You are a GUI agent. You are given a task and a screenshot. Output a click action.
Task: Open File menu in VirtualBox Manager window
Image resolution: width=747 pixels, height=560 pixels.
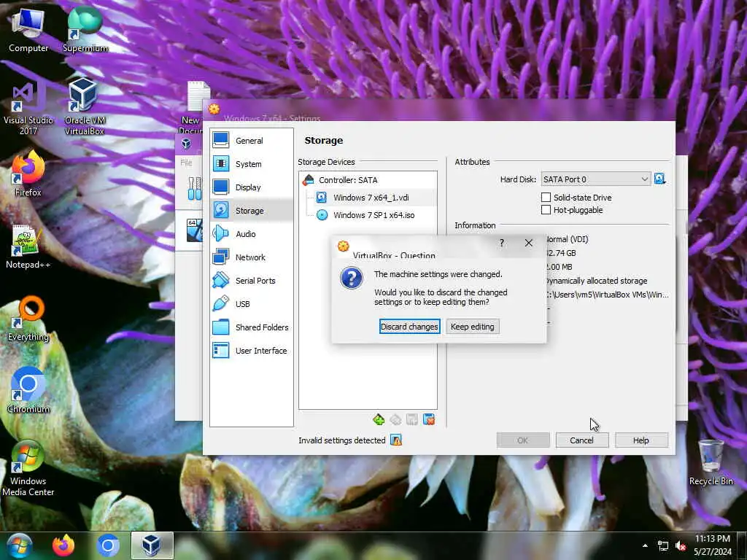pos(186,163)
